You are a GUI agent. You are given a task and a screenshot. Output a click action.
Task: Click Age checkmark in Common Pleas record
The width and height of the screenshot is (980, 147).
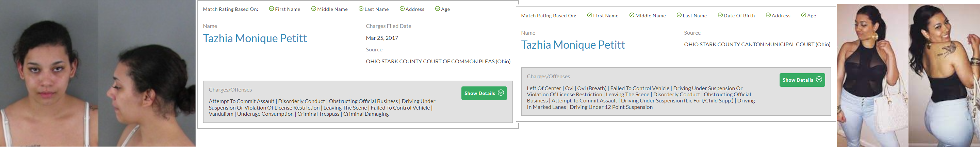(x=437, y=9)
